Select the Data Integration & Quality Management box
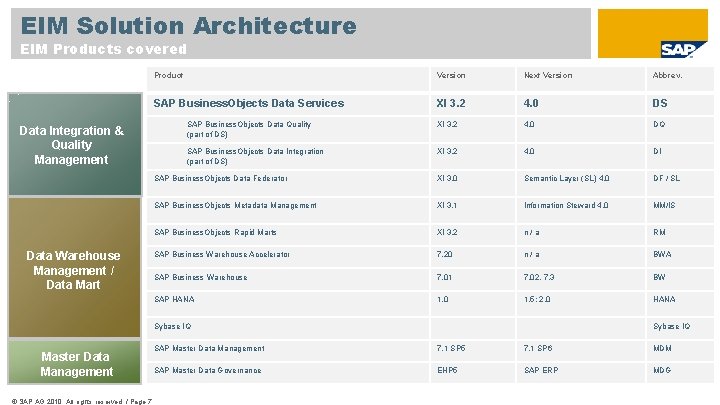This screenshot has height=405, width=720. tap(72, 145)
